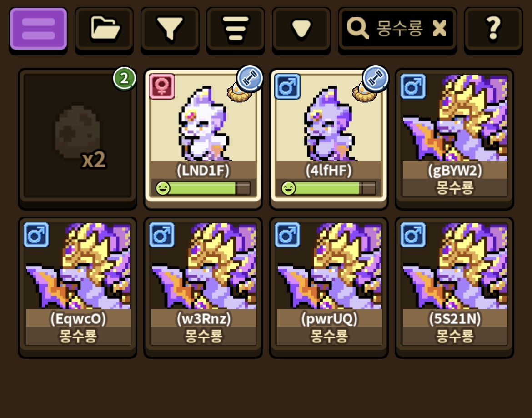Screen dimensions: 532x418
Task: Choose the w3Rnz dragon card
Action: [203, 287]
